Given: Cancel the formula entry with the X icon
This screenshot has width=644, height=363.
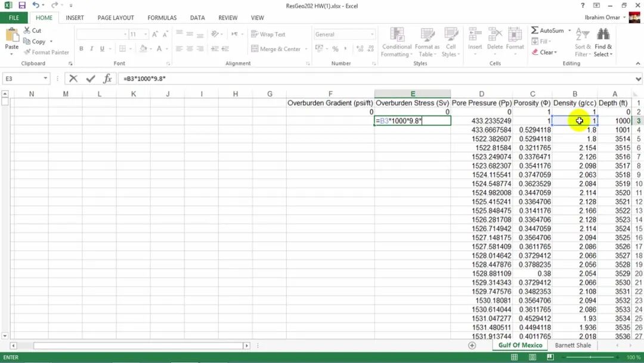Looking at the screenshot, I should (x=73, y=79).
